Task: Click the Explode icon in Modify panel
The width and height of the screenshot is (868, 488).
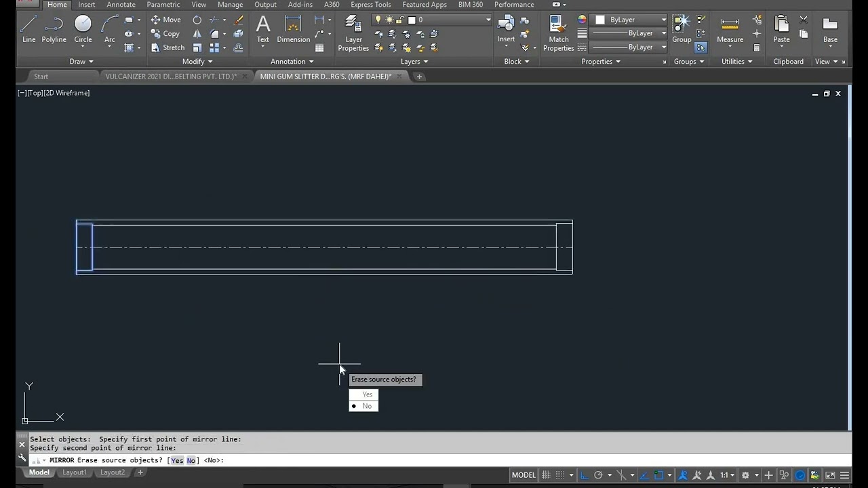Action: [238, 33]
